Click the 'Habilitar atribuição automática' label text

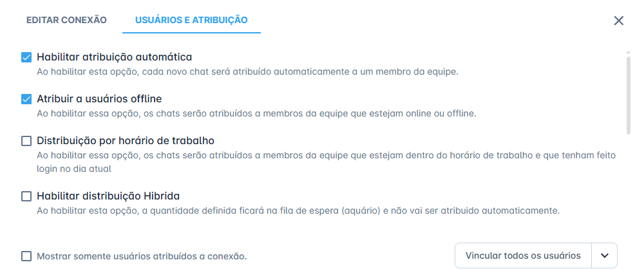click(115, 57)
